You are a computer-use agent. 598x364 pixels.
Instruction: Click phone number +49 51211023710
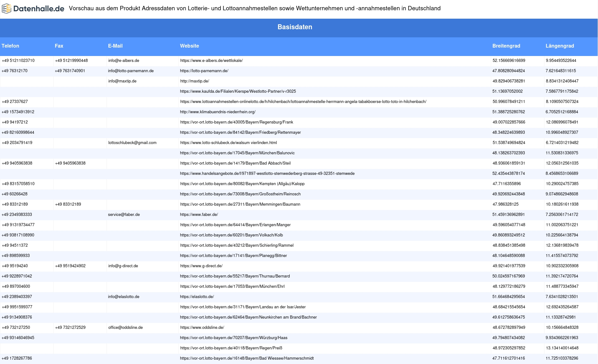pyautogui.click(x=18, y=61)
